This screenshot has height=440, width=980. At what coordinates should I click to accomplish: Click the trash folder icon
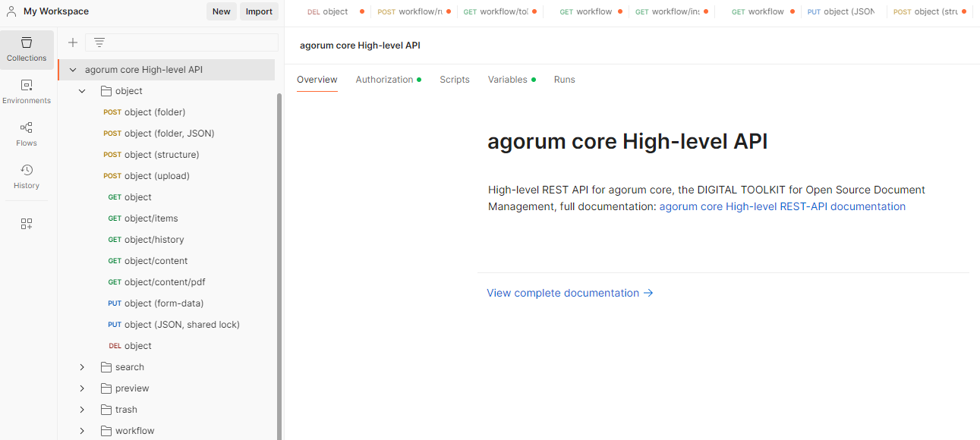coord(106,410)
